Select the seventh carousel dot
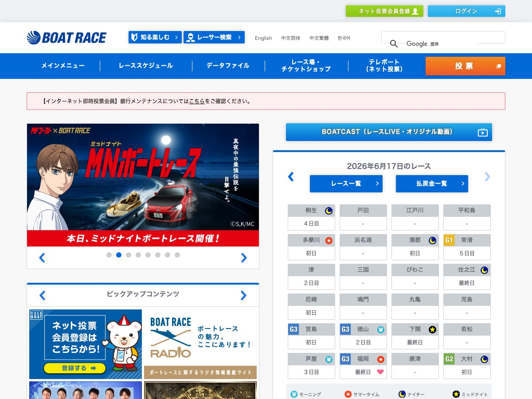The width and height of the screenshot is (532, 399). [x=168, y=255]
